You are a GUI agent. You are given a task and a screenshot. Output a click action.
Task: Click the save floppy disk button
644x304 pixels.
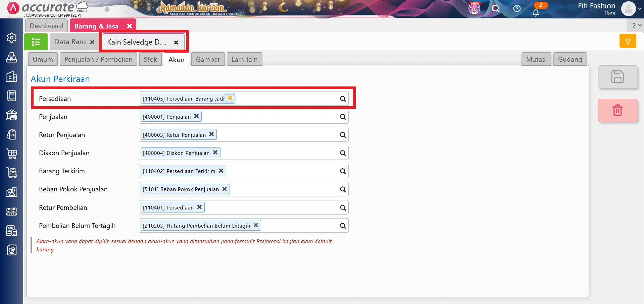coord(617,77)
